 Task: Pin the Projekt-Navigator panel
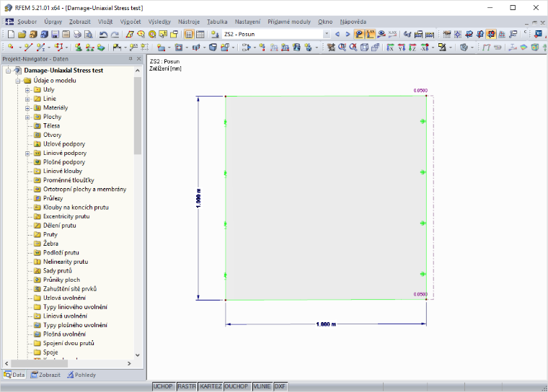pos(131,58)
